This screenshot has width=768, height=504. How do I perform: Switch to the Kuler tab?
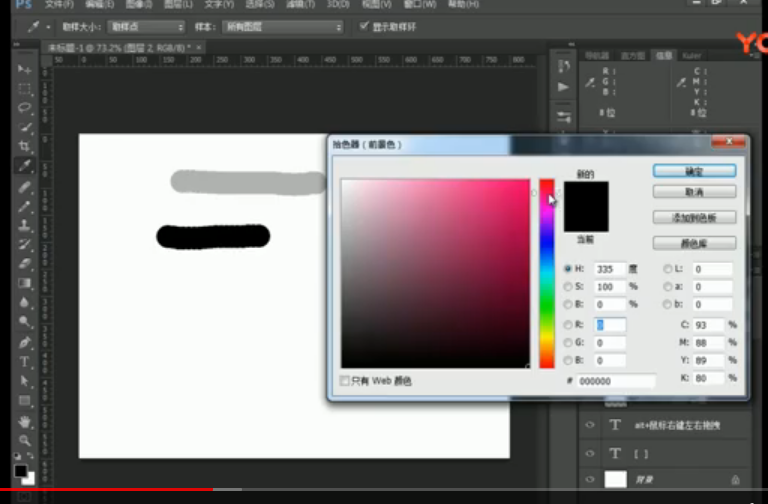[x=692, y=55]
